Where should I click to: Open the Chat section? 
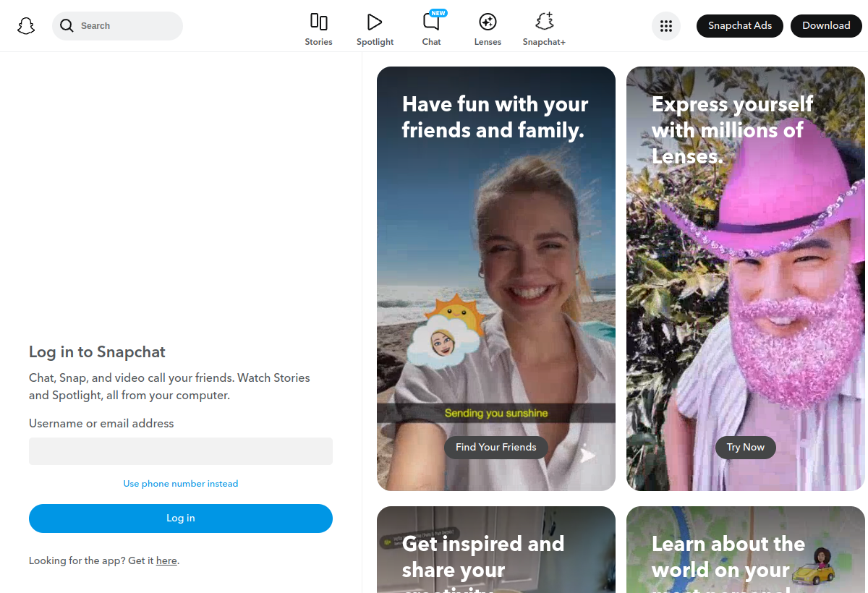[432, 30]
